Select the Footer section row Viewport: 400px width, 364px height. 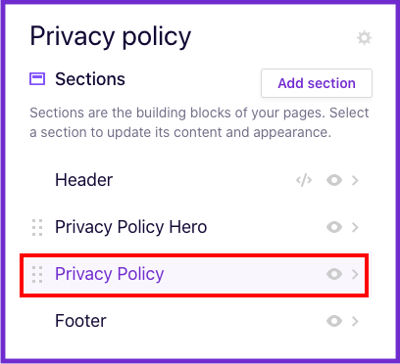(195, 321)
